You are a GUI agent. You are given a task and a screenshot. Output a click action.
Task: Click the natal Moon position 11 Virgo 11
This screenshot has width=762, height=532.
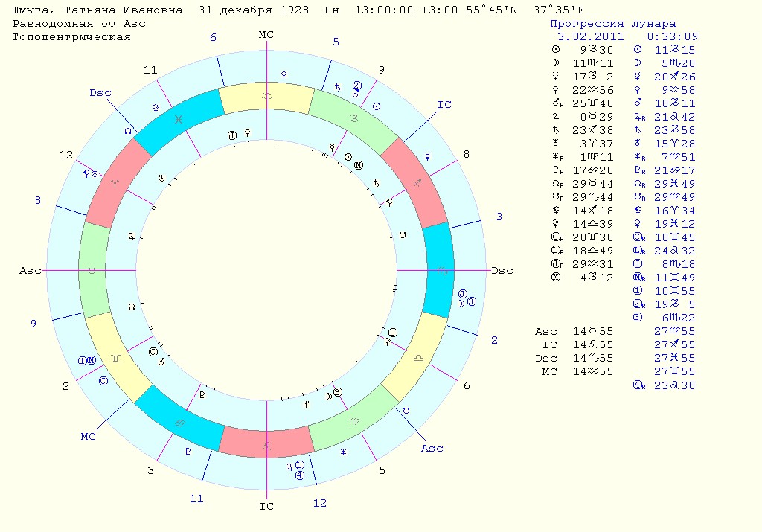(x=593, y=63)
